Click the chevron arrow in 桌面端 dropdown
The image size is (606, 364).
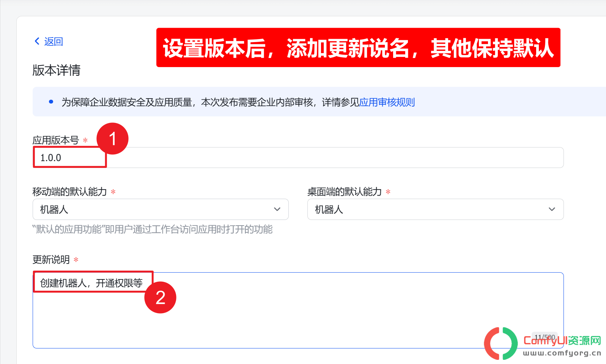click(x=552, y=209)
